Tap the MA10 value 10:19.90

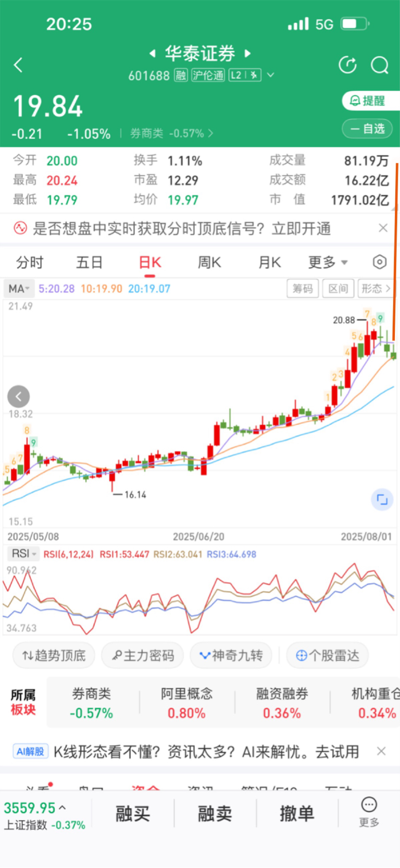(x=102, y=289)
